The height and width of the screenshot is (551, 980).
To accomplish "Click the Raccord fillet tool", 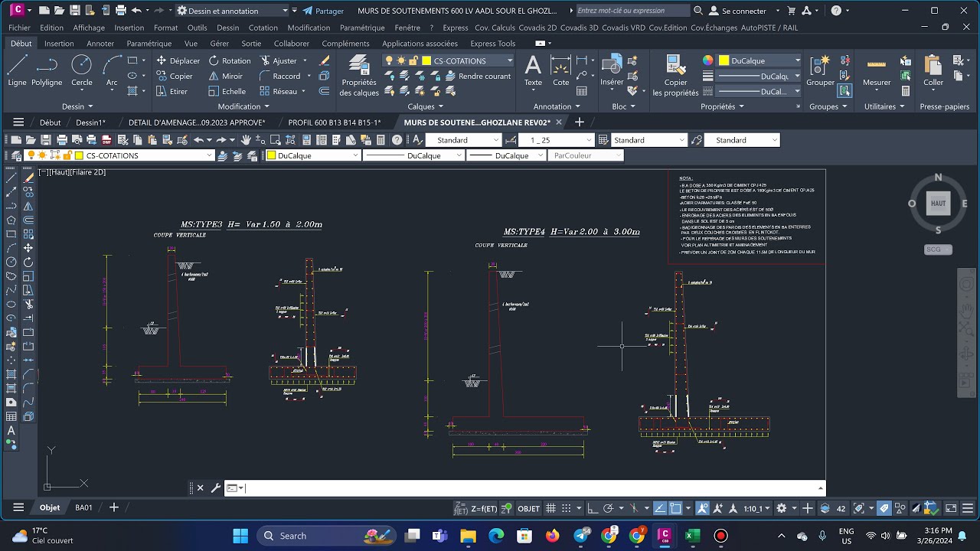I will pyautogui.click(x=280, y=76).
